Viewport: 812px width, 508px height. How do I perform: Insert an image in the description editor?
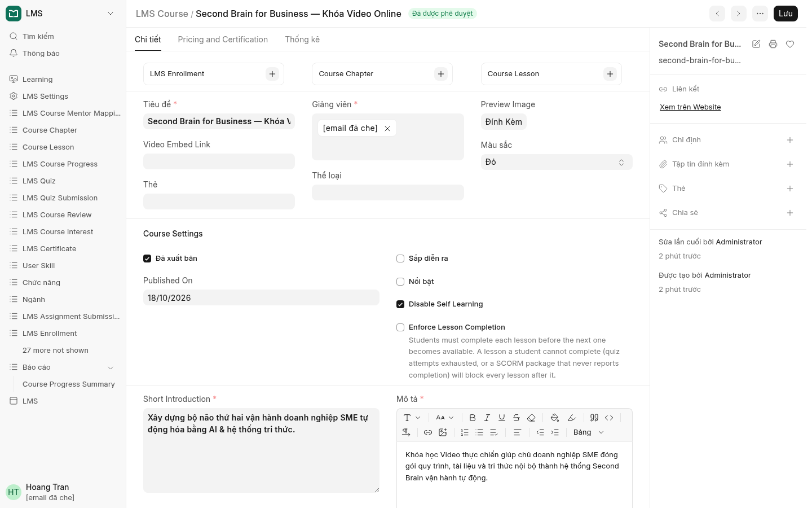(443, 432)
